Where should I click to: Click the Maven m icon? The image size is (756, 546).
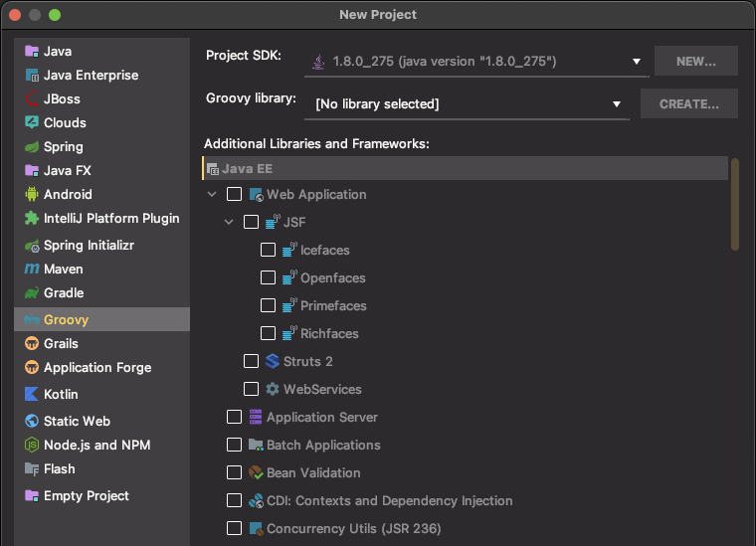[x=32, y=269]
